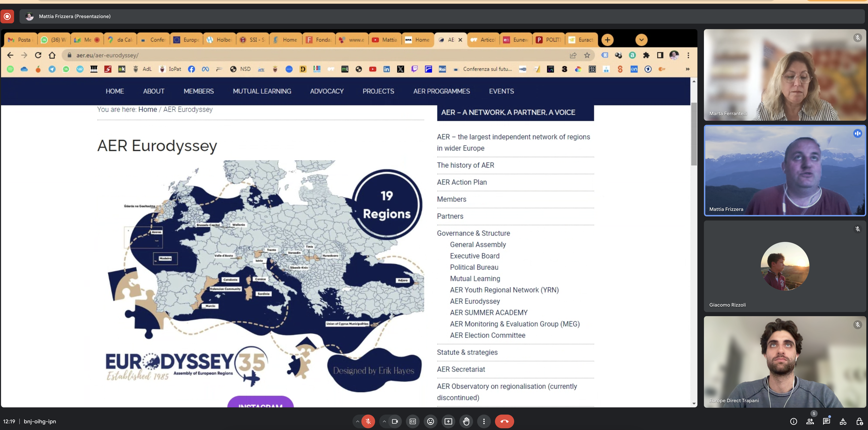Click the side panel icon in Chrome toolbar

pyautogui.click(x=660, y=55)
